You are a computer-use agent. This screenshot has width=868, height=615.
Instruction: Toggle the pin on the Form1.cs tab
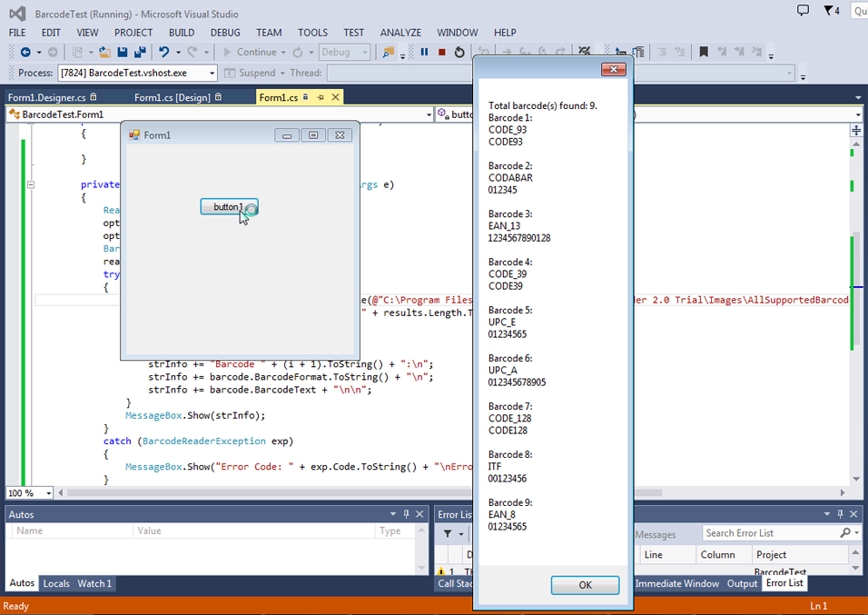321,97
